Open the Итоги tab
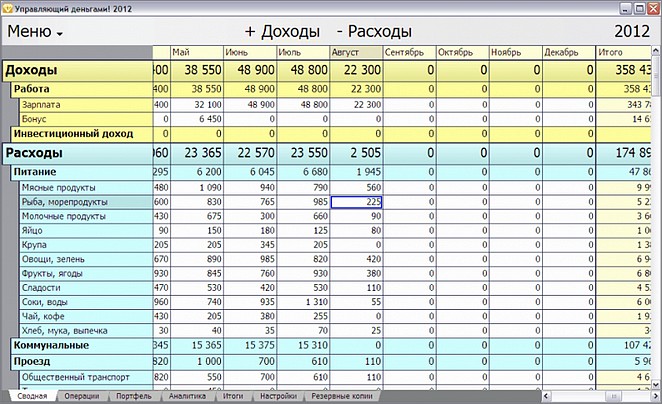662x404 pixels. tap(233, 396)
